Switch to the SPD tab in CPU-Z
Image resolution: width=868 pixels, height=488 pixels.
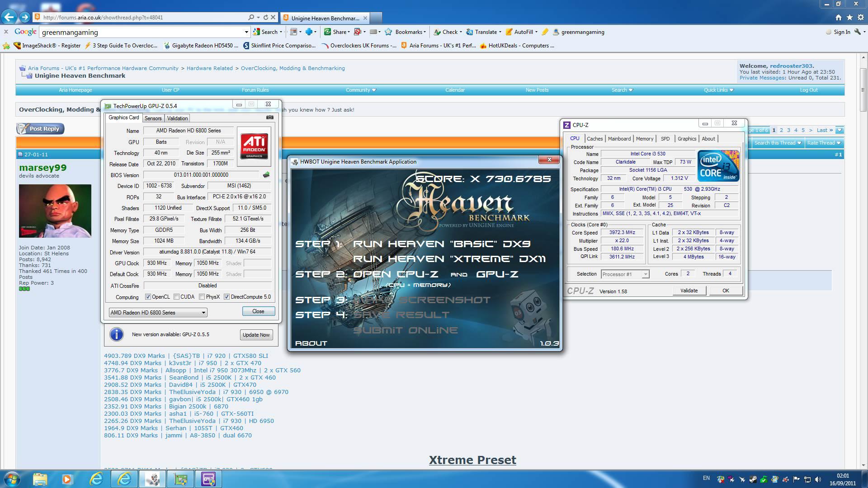coord(665,139)
